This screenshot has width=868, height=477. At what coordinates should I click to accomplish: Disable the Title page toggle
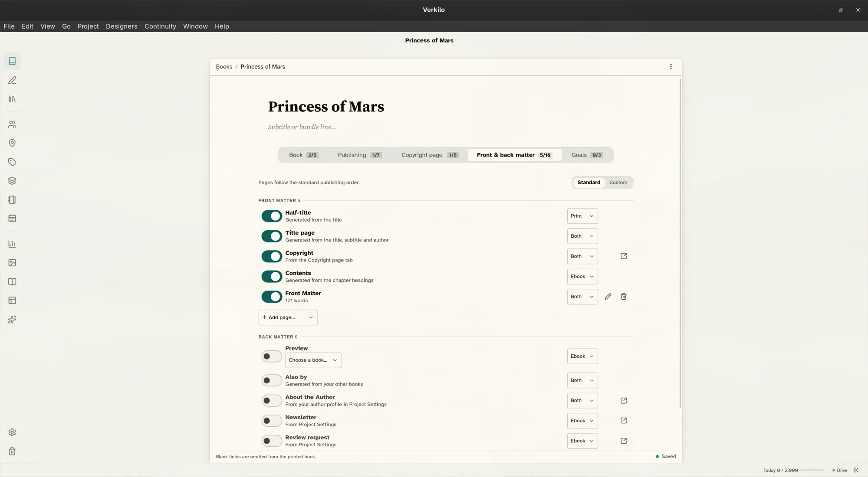point(272,236)
